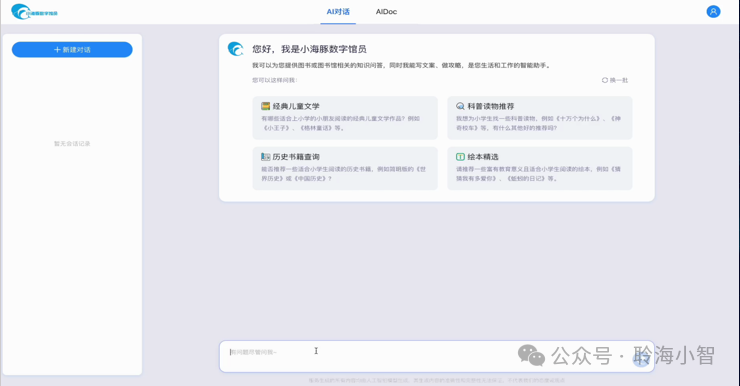Click the 暂无会话记录 text in the sidebar

(72, 143)
